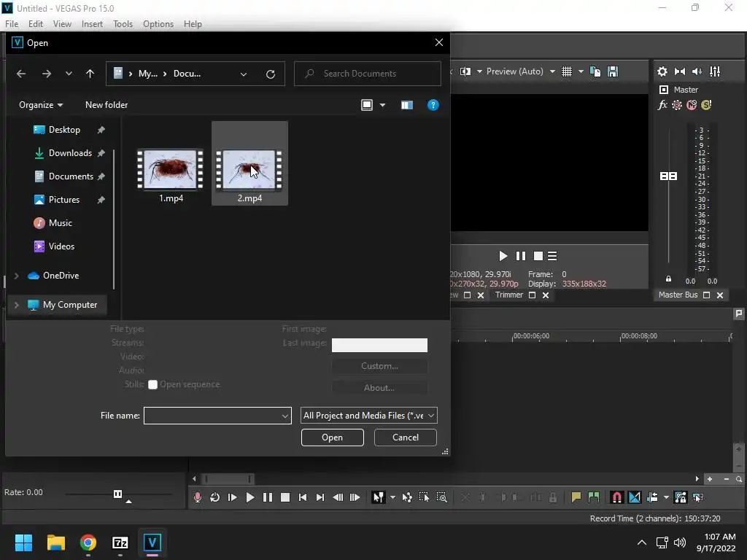Open Normal Edit tool dropdown arrow
This screenshot has width=747, height=560.
pos(392,497)
